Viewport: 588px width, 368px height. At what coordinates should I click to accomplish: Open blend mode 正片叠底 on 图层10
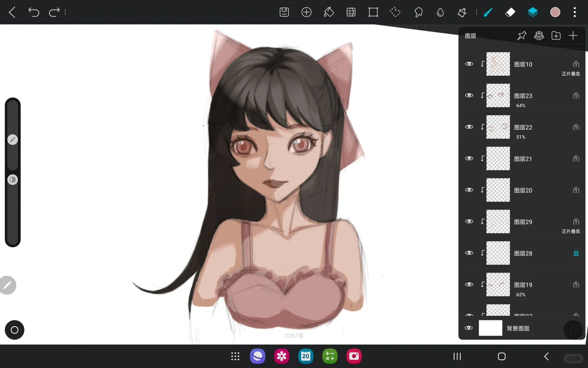pos(571,74)
